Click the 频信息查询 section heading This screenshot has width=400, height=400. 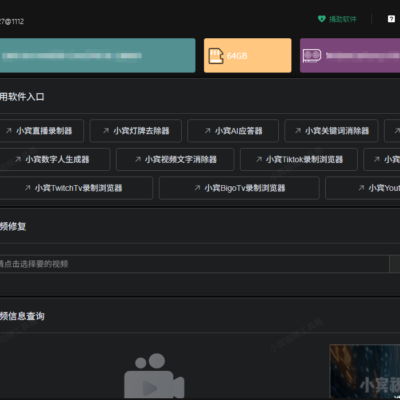22,316
